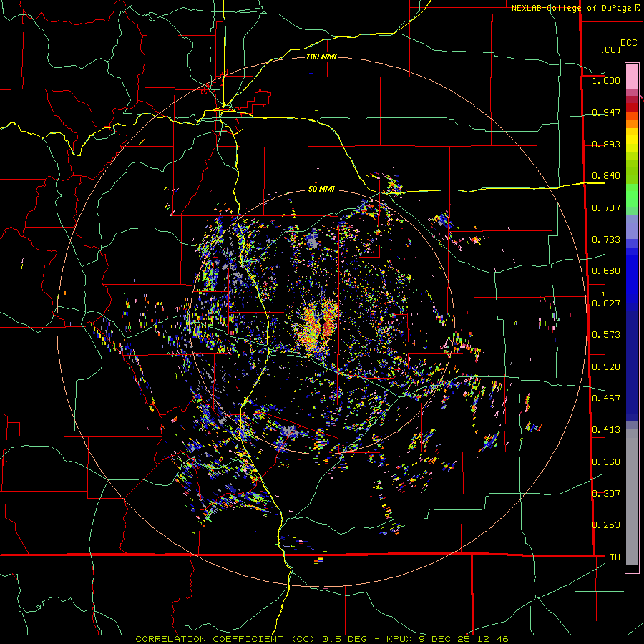Viewport: 644px width, 644px height.
Task: Click the 0.627 scale value
Action: pos(606,303)
